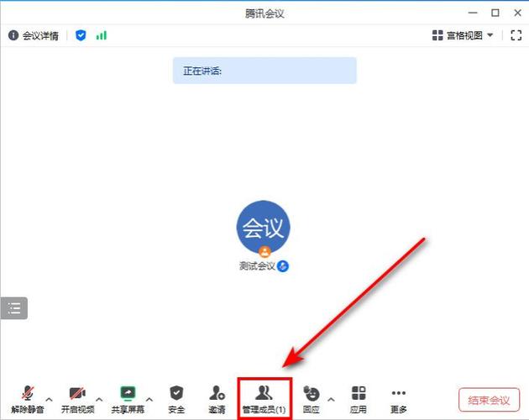529x420 pixels.
Task: Click the 邀请 invite icon
Action: (217, 400)
